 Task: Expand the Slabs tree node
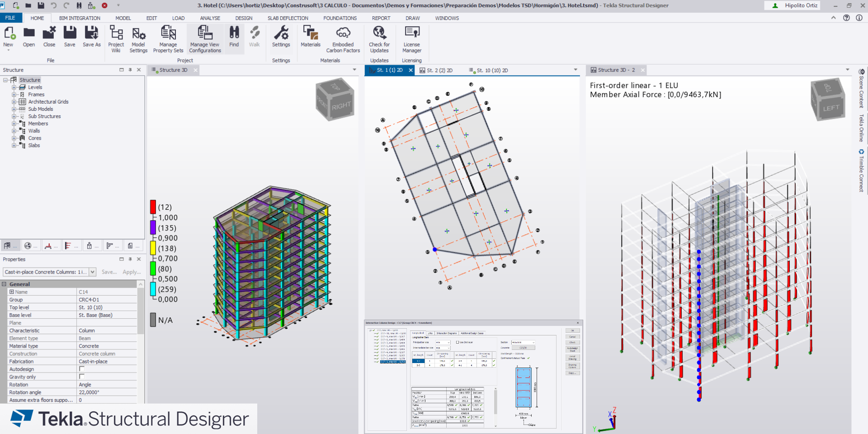click(x=14, y=145)
